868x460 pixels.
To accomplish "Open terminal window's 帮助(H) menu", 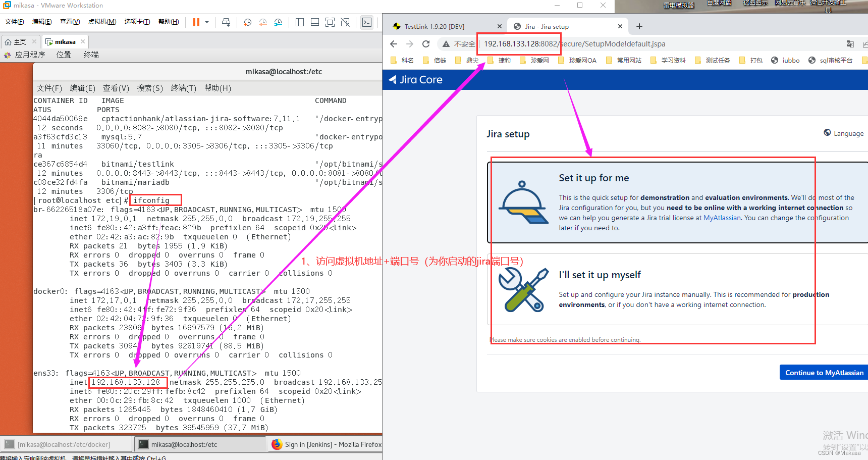I will pos(218,88).
